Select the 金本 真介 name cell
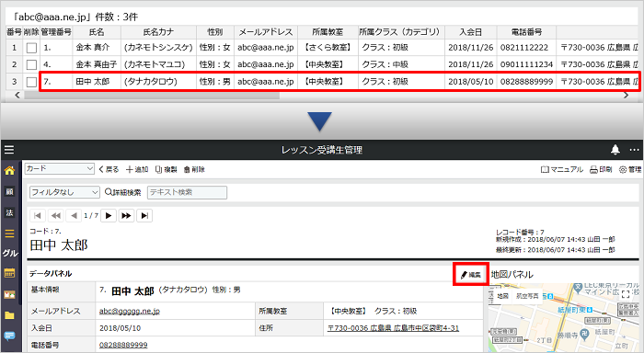This screenshot has height=353, width=644. pyautogui.click(x=97, y=48)
